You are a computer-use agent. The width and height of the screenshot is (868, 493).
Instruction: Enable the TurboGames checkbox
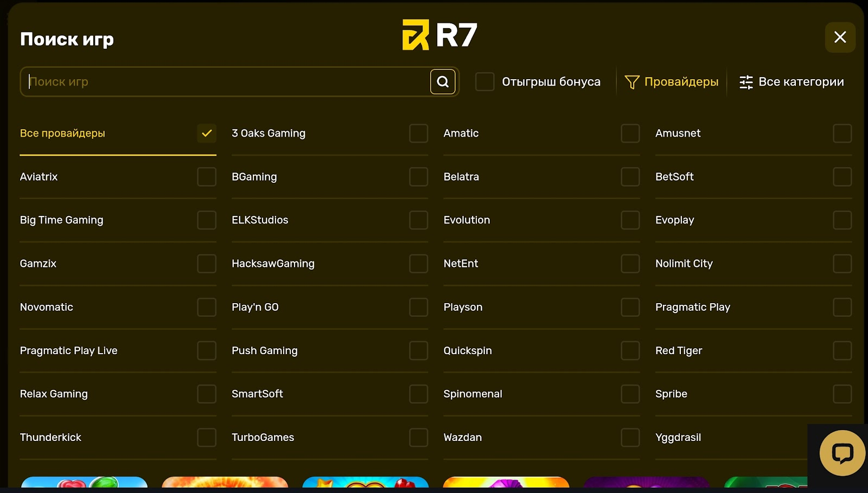(x=418, y=437)
